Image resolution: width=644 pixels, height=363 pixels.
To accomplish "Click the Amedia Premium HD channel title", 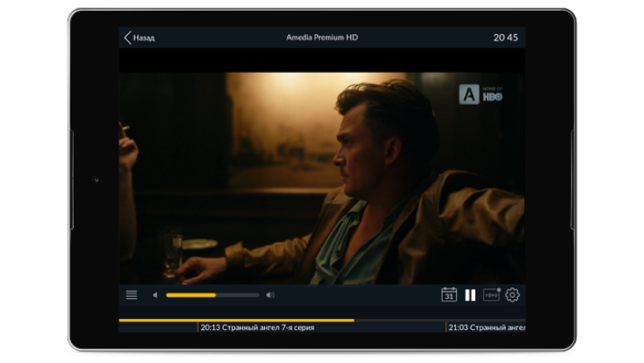I will [322, 37].
